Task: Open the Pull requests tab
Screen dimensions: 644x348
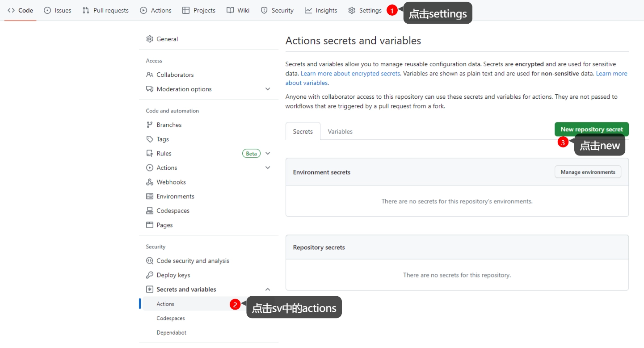Action: [x=105, y=10]
